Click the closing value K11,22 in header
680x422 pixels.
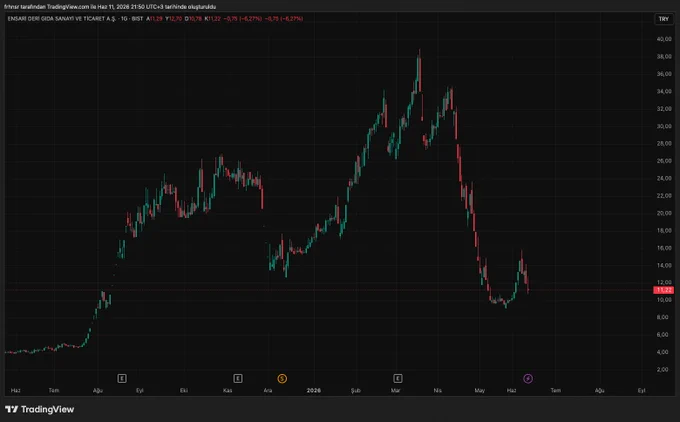click(x=213, y=19)
